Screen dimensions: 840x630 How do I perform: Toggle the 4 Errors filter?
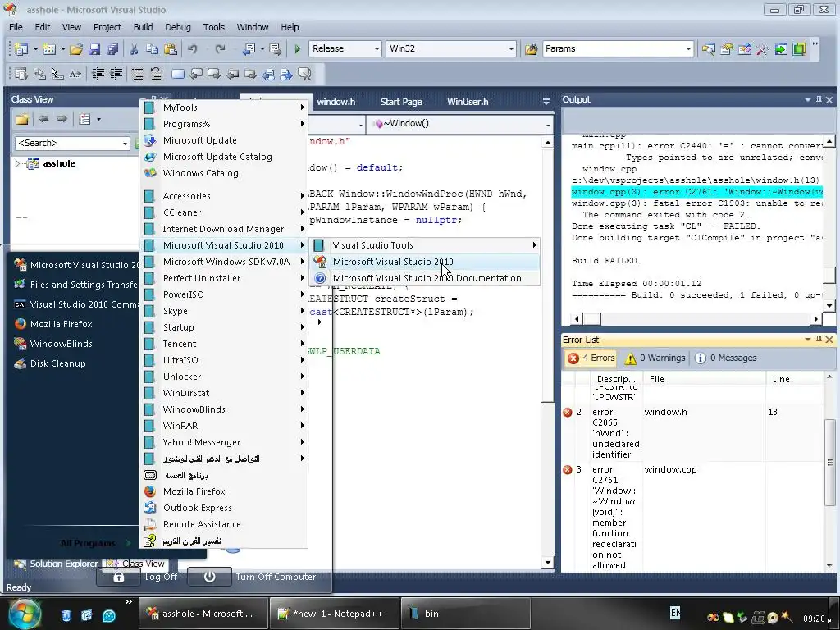591,358
